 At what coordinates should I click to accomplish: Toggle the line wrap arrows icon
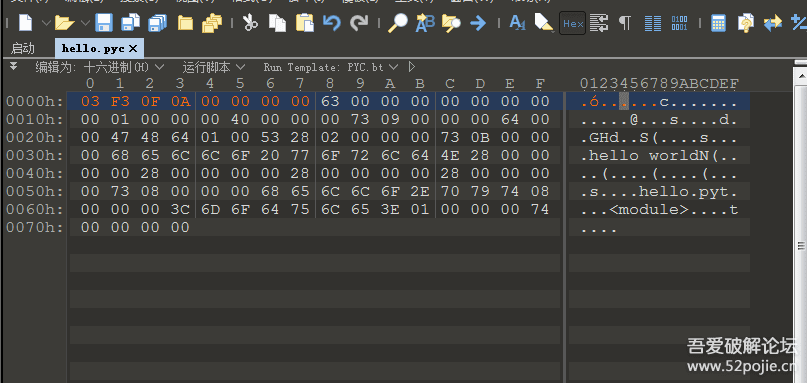(x=599, y=23)
